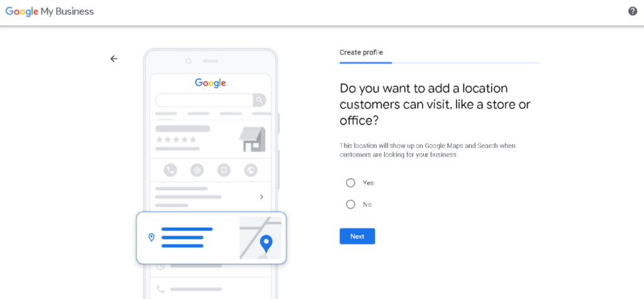Click the Google My Business logo

click(50, 11)
